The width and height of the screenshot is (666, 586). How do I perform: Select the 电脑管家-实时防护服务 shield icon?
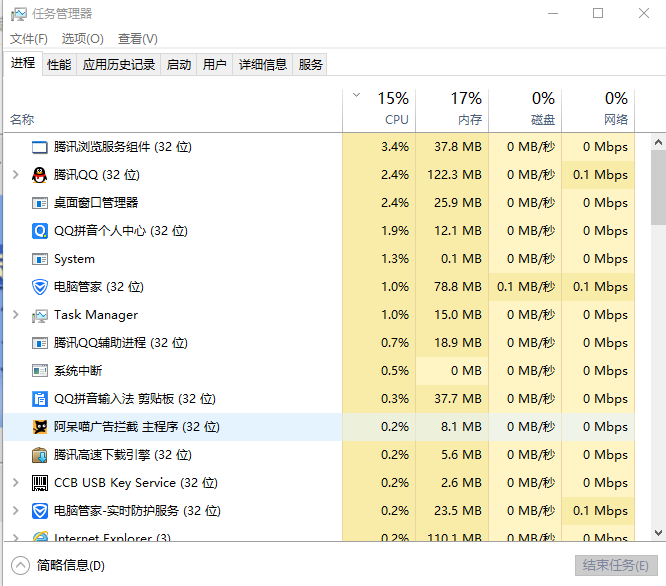[40, 511]
